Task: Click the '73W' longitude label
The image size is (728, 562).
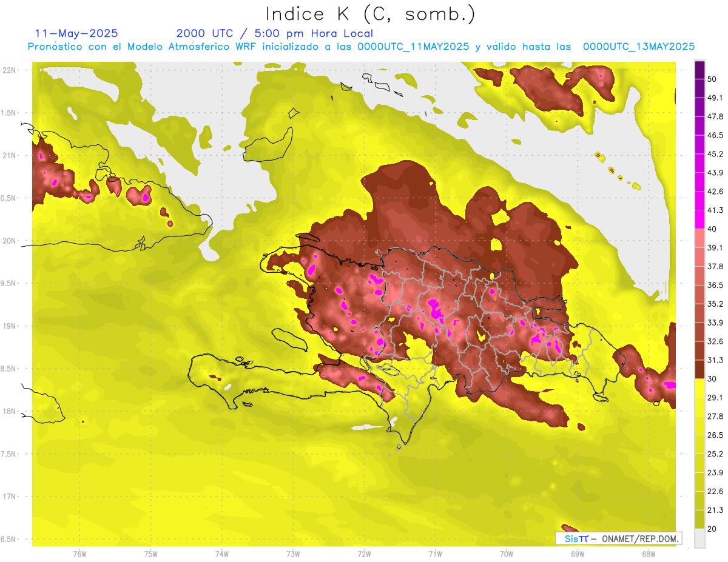Action: coord(293,554)
